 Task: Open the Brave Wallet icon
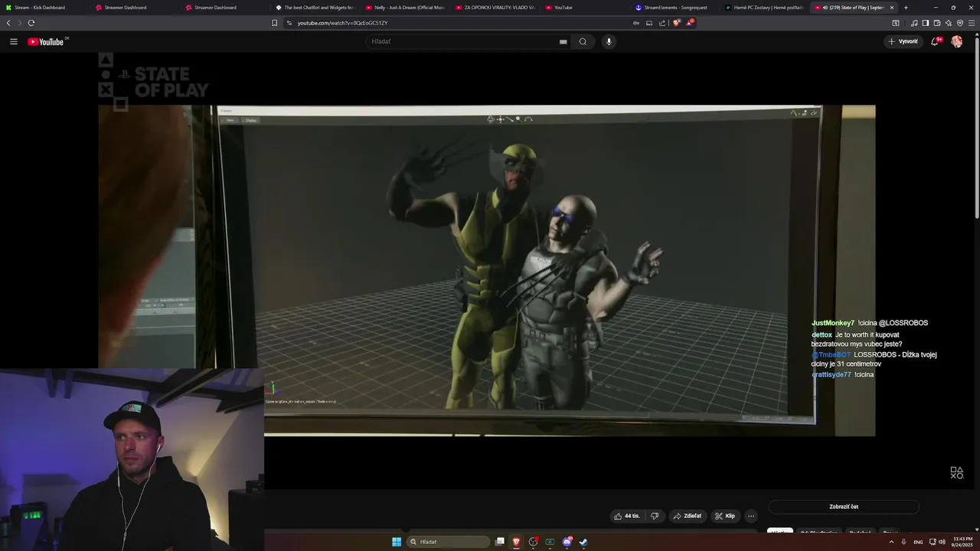(937, 23)
